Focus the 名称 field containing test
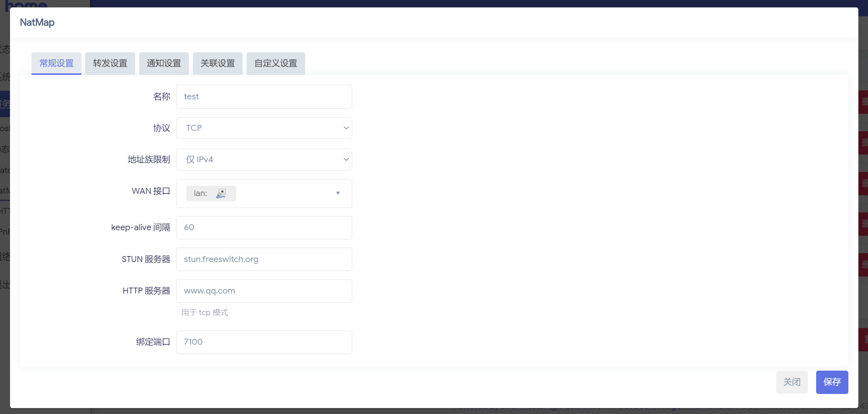 coord(264,97)
